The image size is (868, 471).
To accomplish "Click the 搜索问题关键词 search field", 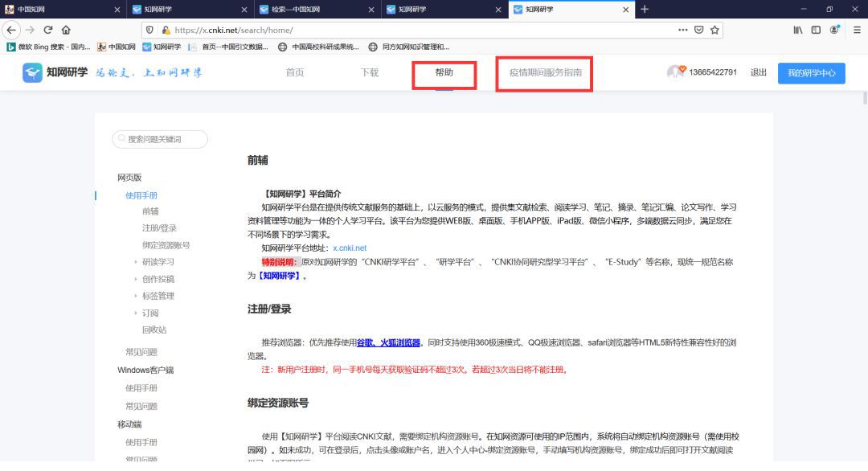I will (161, 139).
